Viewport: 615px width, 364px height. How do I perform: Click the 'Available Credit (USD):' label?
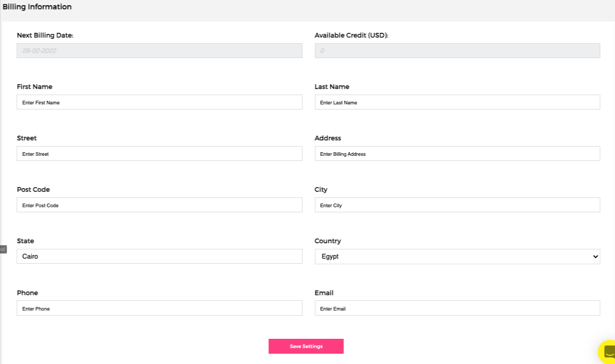pos(351,35)
